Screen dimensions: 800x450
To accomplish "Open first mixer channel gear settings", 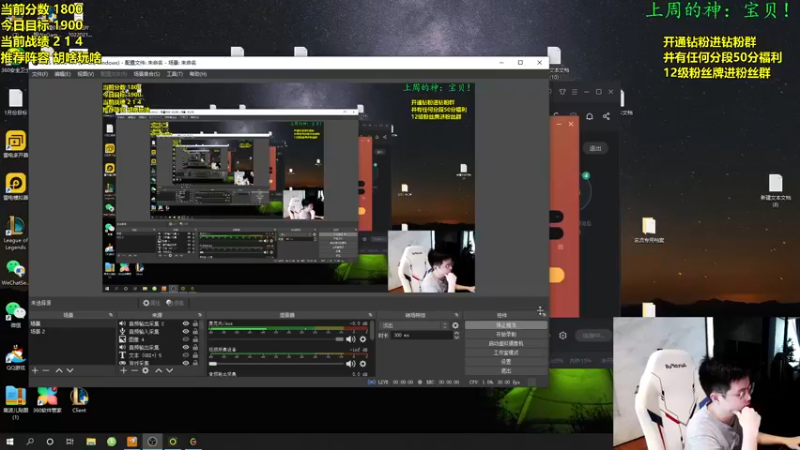I will coord(363,339).
